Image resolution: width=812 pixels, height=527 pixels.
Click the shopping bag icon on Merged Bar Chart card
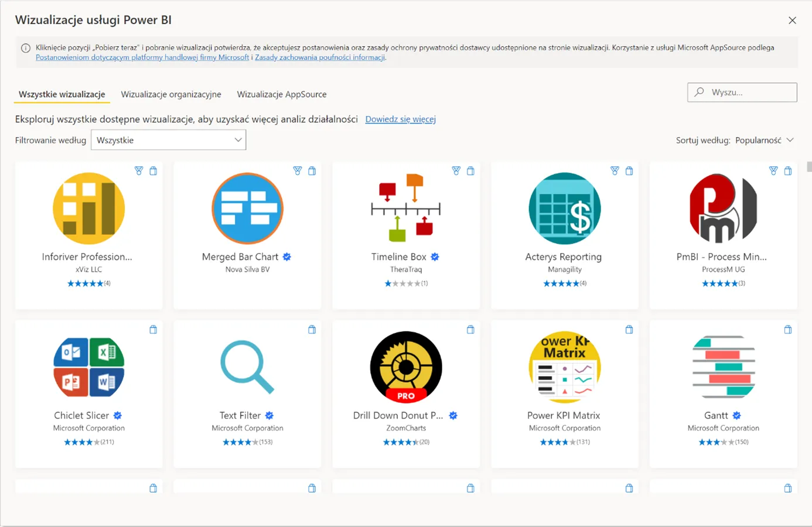pos(312,171)
